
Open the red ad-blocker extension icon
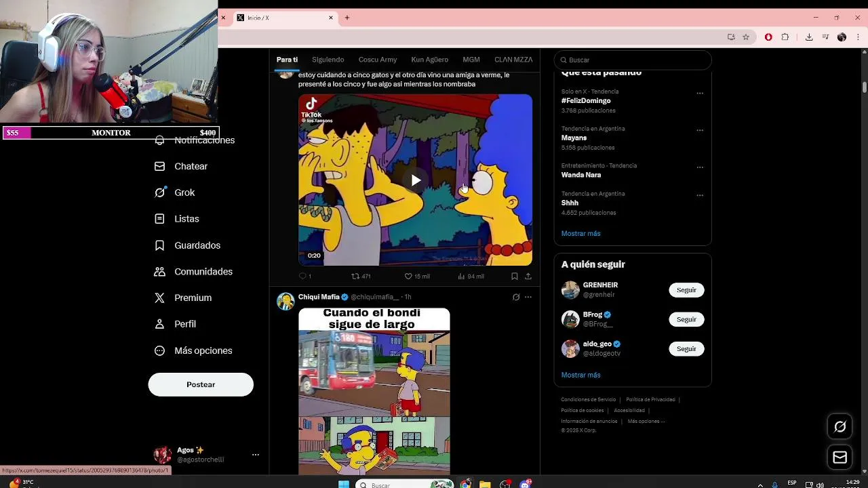point(768,37)
